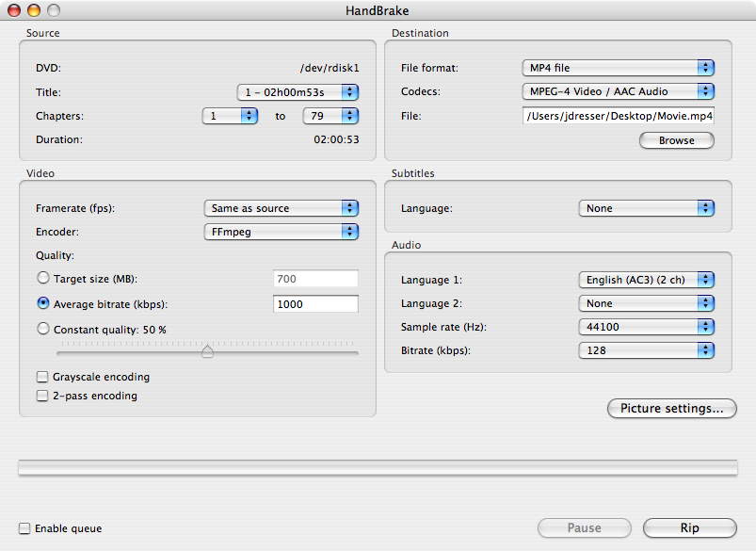Open the Codecs dropdown
Viewport: 756px width, 551px height.
pyautogui.click(x=618, y=91)
